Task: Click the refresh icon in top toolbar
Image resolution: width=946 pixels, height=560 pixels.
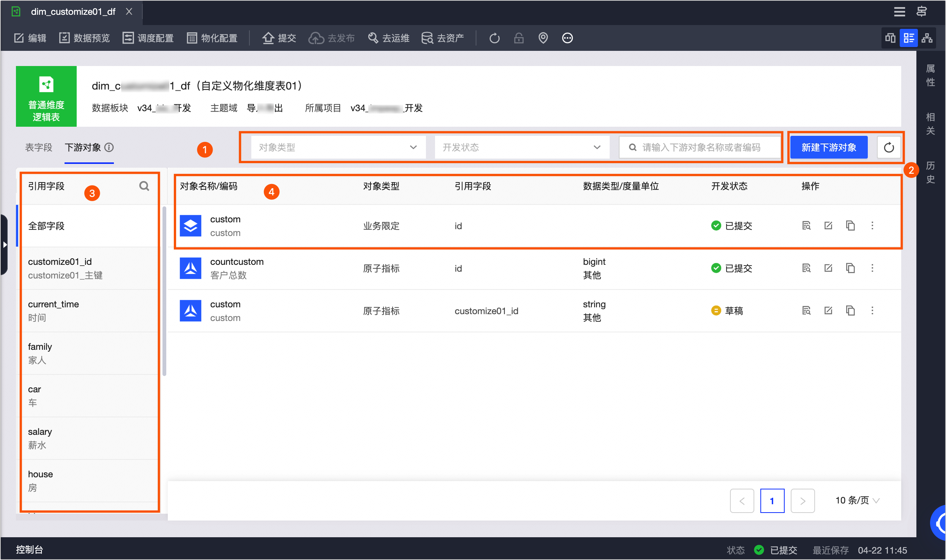Action: pyautogui.click(x=494, y=38)
